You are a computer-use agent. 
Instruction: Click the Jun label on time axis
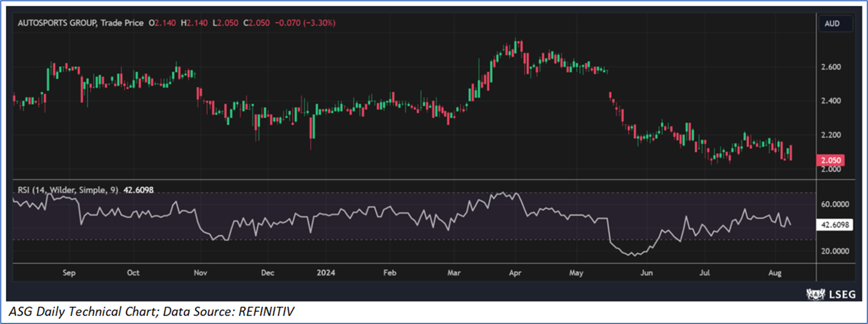647,273
